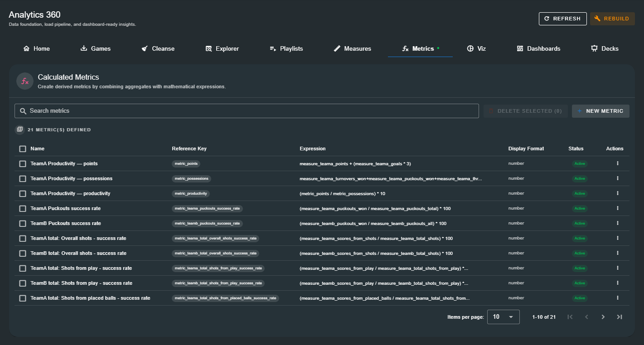
Task: Click the Expression column header
Action: coord(312,149)
